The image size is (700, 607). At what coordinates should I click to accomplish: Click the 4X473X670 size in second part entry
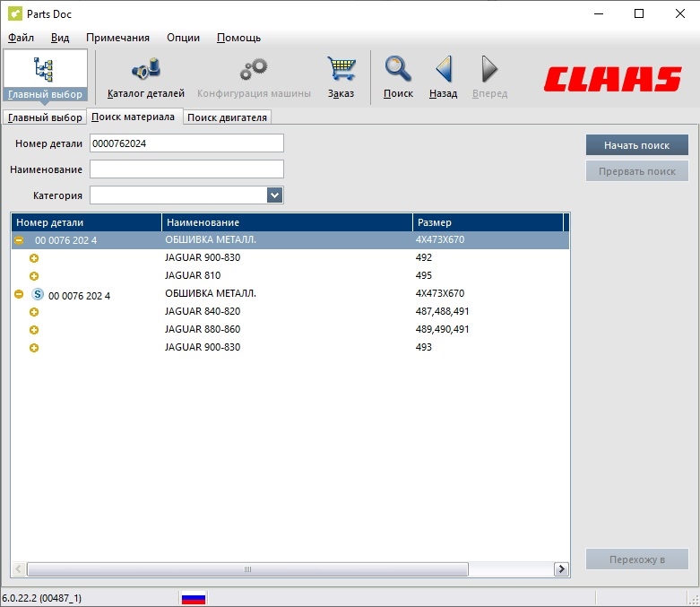(x=440, y=293)
